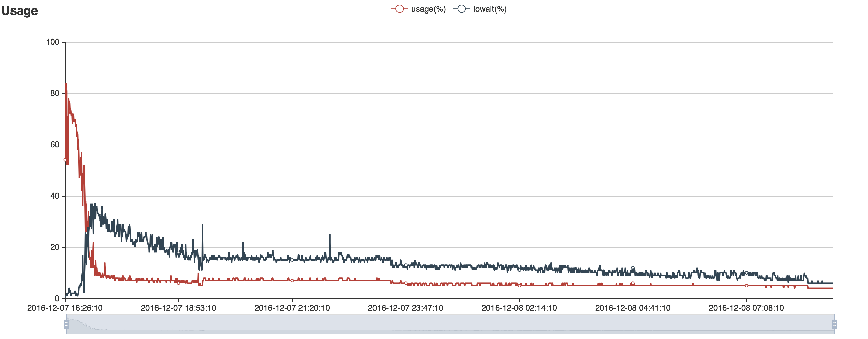Select iowait data point marker at 07:08:10
This screenshot has width=868, height=339.
[x=747, y=273]
